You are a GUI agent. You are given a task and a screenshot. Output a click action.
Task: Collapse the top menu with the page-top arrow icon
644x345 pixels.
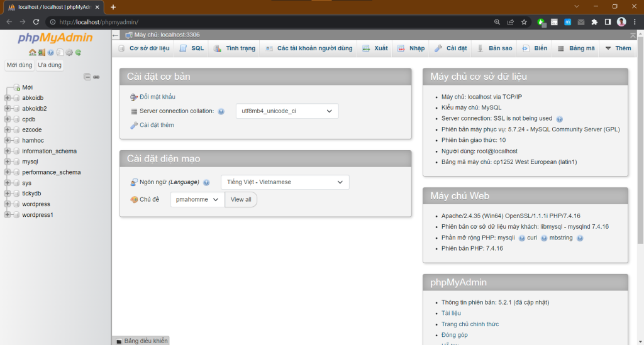tap(633, 35)
